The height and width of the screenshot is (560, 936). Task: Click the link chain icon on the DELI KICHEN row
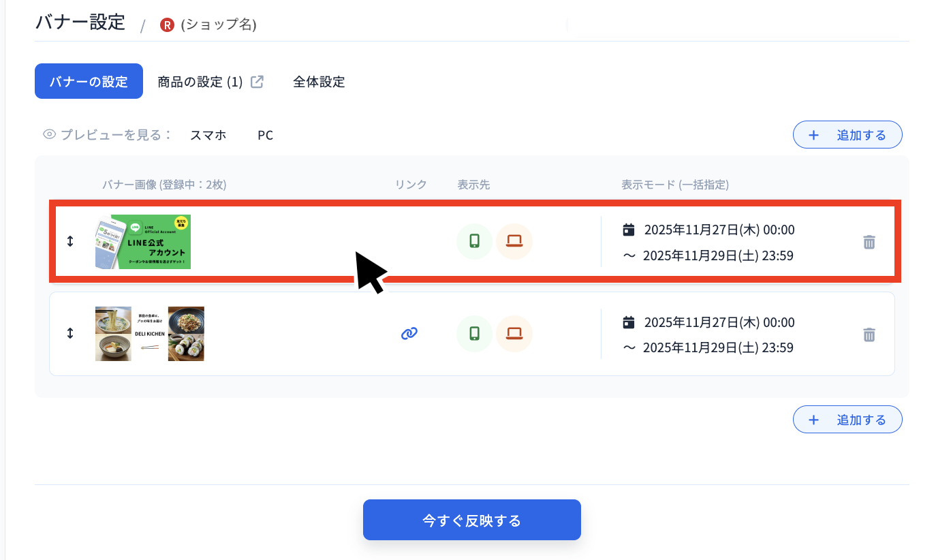pyautogui.click(x=409, y=333)
